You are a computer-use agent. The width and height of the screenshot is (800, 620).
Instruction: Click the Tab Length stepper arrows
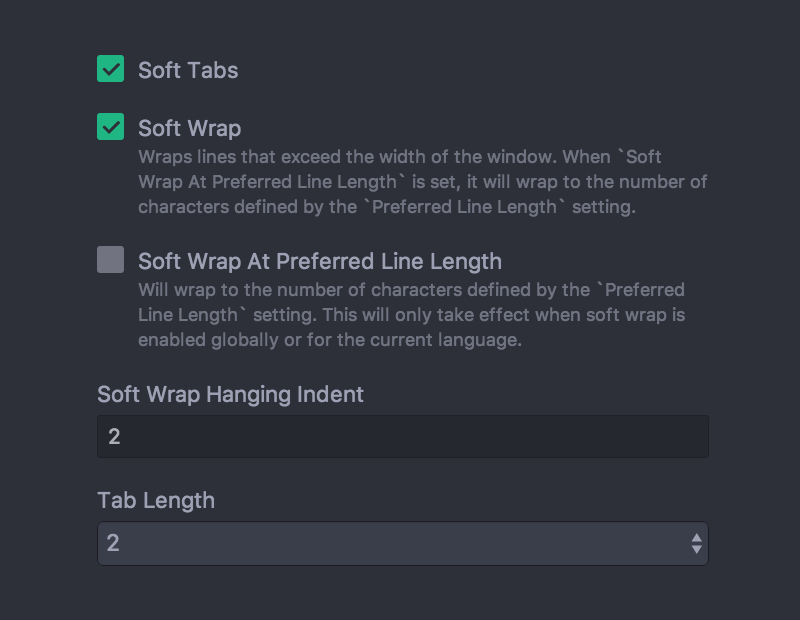(x=697, y=543)
